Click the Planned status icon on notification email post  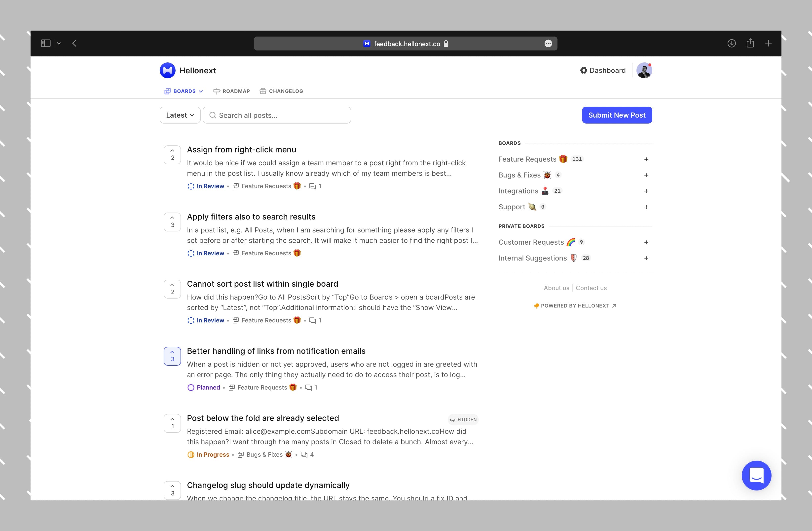(190, 388)
